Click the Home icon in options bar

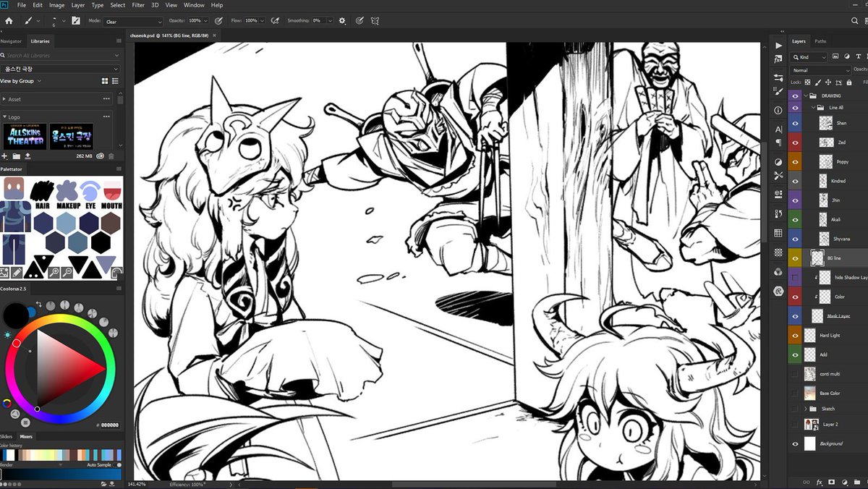point(9,21)
